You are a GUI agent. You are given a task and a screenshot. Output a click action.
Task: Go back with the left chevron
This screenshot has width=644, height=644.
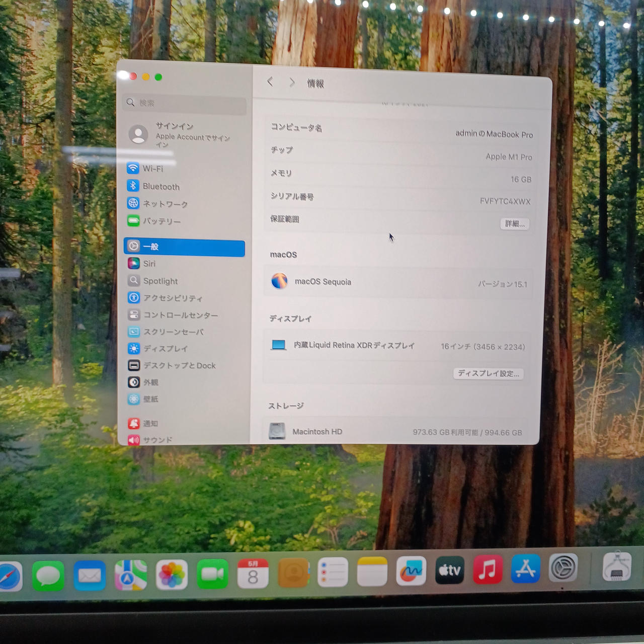(270, 82)
